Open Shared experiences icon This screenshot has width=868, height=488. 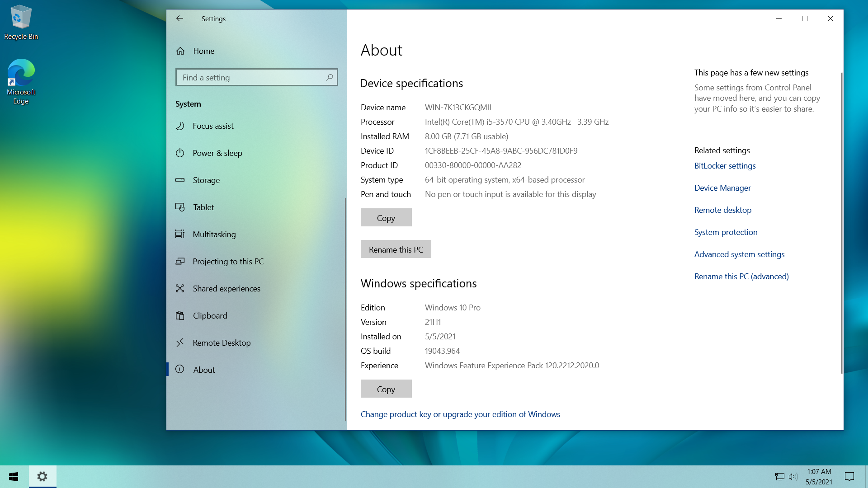click(x=180, y=288)
